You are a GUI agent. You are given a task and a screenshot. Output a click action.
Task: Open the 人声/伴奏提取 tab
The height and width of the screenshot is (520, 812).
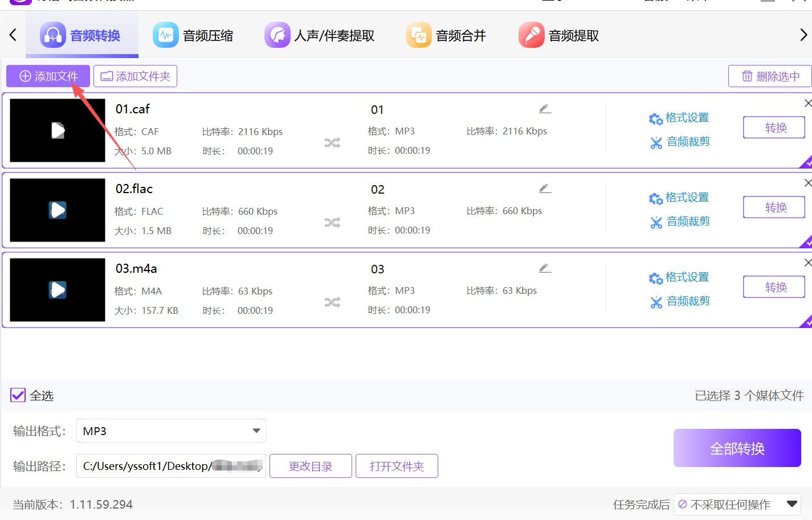[x=320, y=36]
